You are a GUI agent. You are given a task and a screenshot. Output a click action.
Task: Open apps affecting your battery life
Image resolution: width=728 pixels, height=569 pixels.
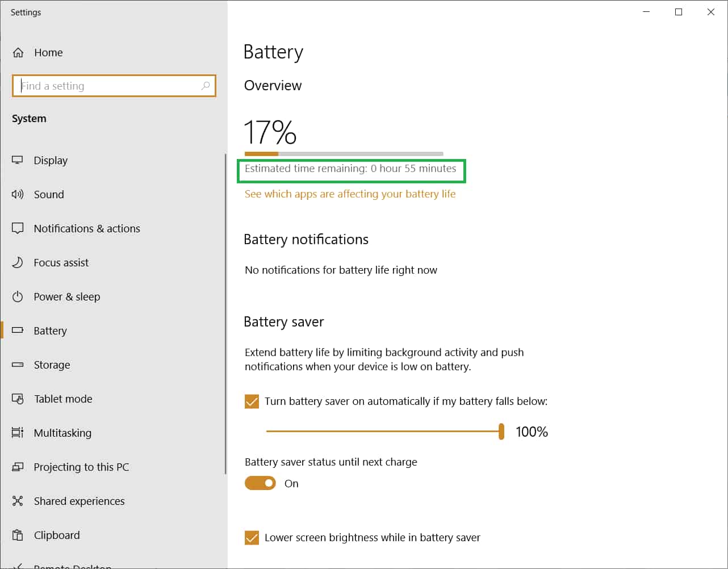(x=350, y=194)
